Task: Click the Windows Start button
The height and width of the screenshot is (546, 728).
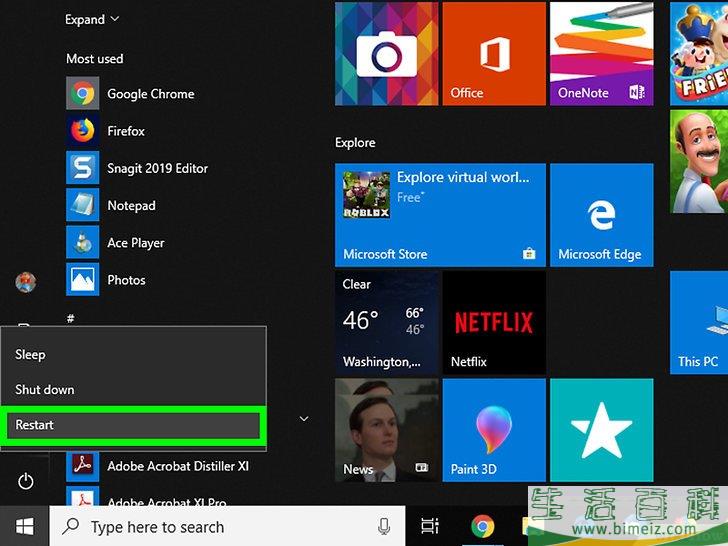Action: tap(24, 526)
